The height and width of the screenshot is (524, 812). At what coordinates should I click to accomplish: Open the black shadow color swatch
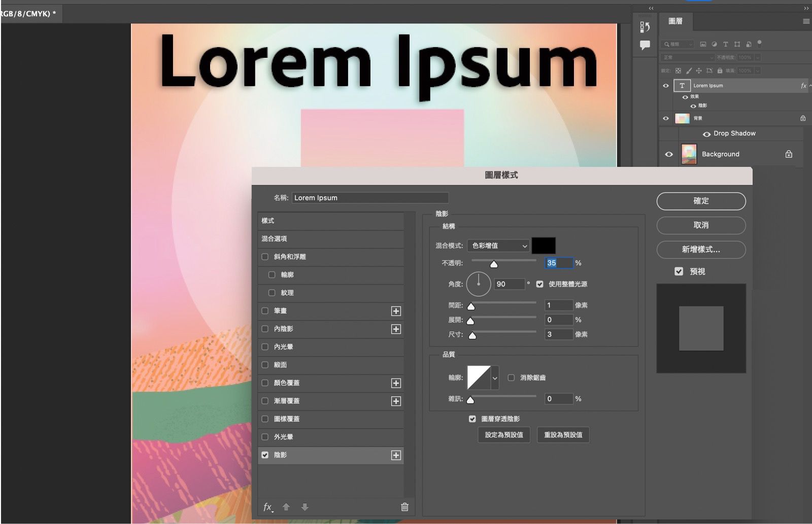pyautogui.click(x=544, y=246)
